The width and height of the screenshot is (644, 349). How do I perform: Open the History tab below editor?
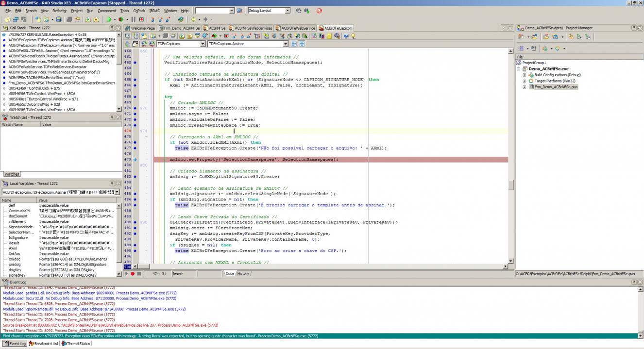[243, 274]
